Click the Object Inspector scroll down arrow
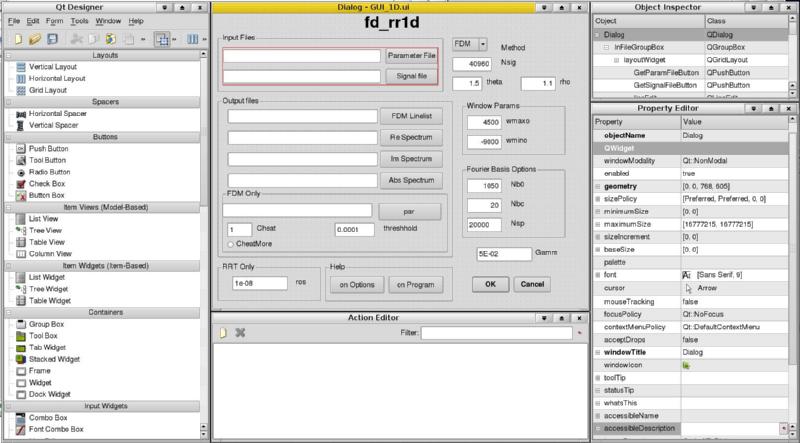This screenshot has height=443, width=800. (x=793, y=94)
